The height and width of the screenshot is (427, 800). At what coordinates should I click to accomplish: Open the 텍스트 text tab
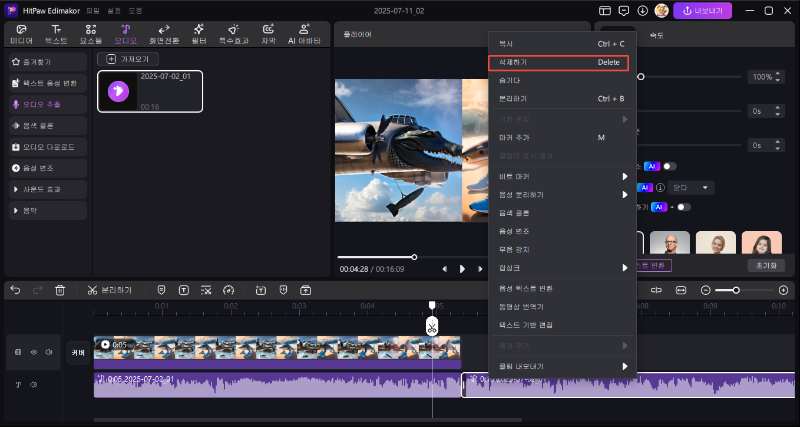coord(56,34)
